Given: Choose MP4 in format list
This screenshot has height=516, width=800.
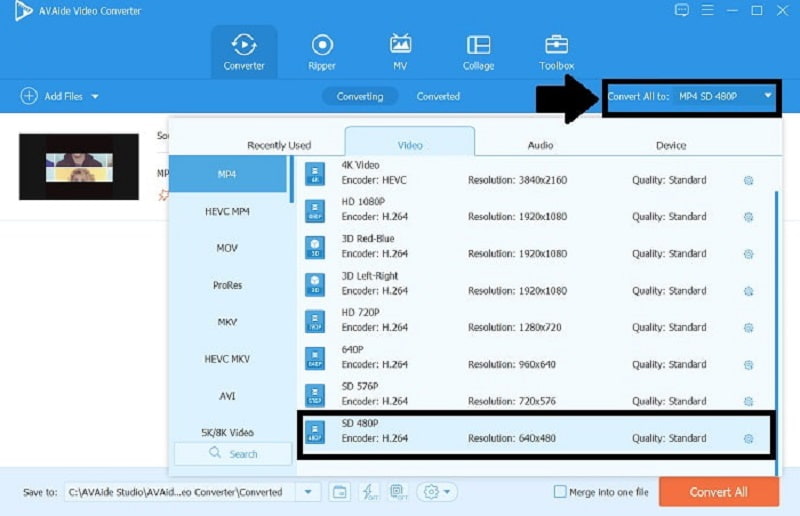Looking at the screenshot, I should coord(228,174).
